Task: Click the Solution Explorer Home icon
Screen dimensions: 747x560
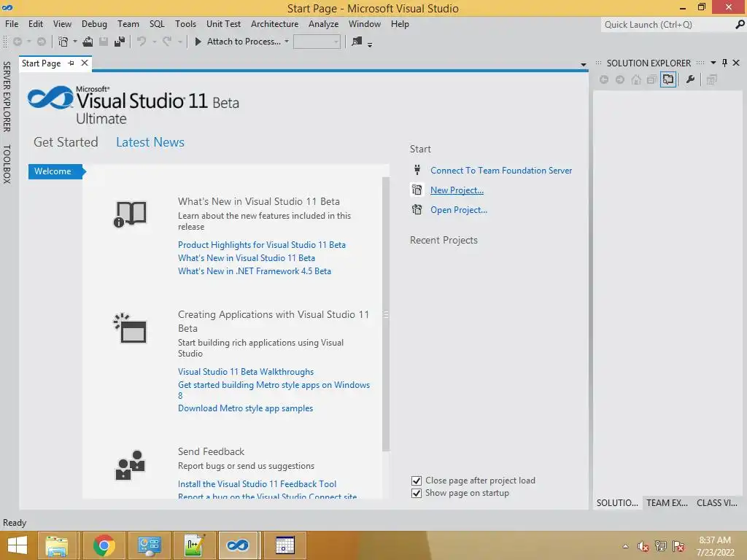Action: [x=636, y=79]
